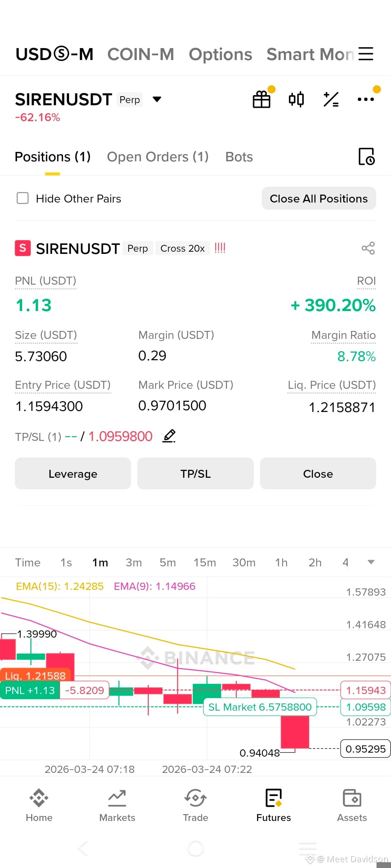
Task: Open the hamburger menu icon
Action: 366,54
